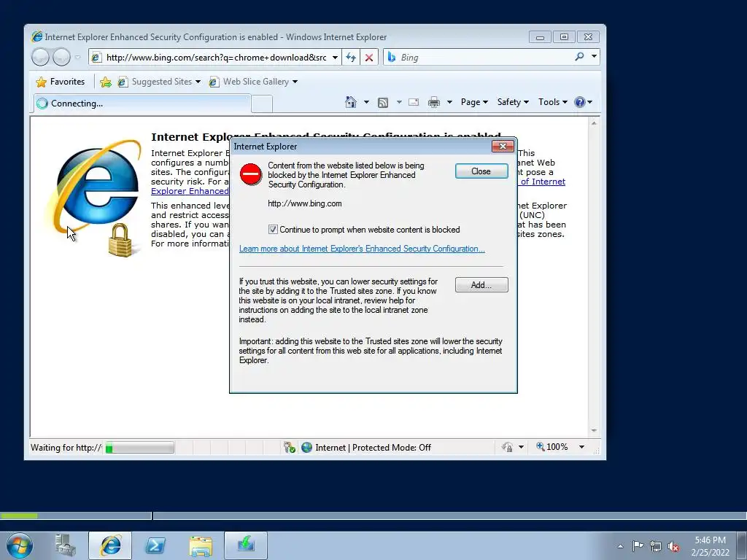Click the Print toolbar icon
Viewport: 747px width, 560px height.
(x=433, y=102)
